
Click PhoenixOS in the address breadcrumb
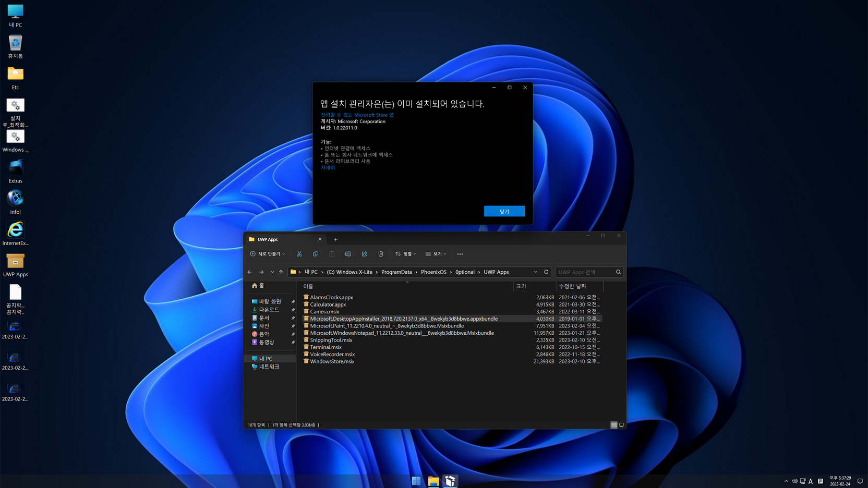click(x=433, y=272)
